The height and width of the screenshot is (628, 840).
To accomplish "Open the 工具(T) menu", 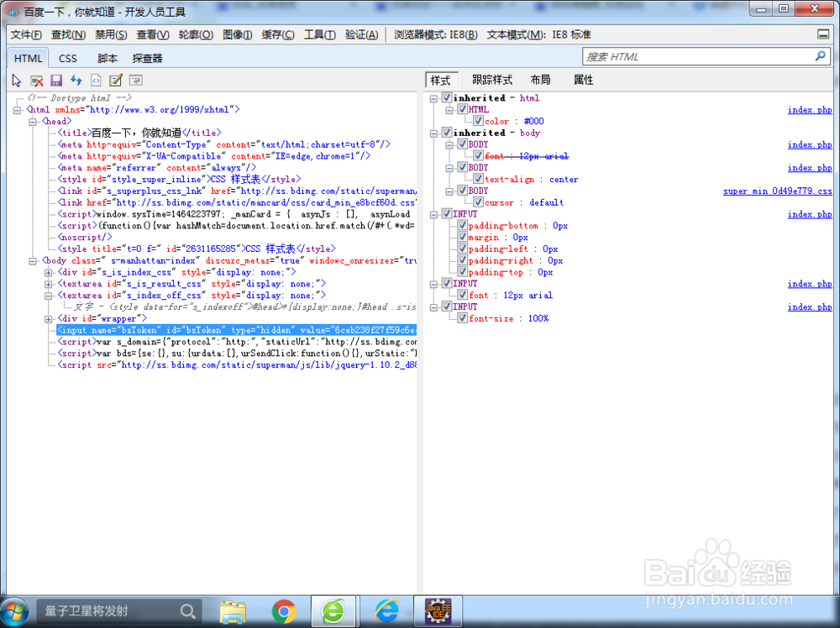I will pos(320,34).
